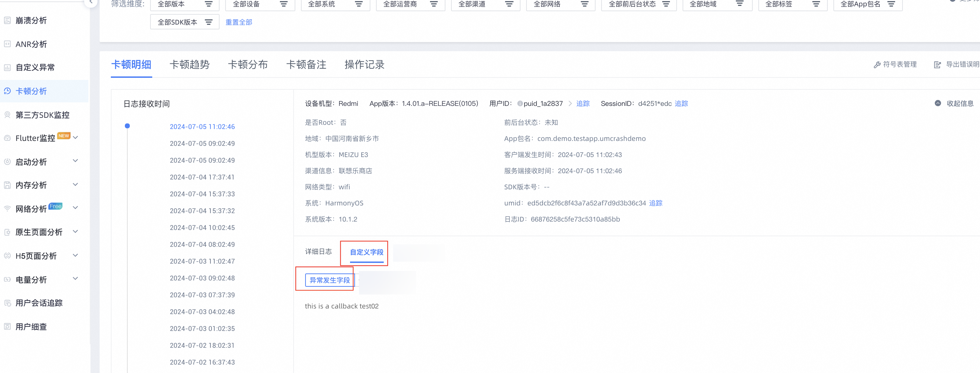Open ANR分析 in the sidebar
This screenshot has width=980, height=373.
point(31,44)
